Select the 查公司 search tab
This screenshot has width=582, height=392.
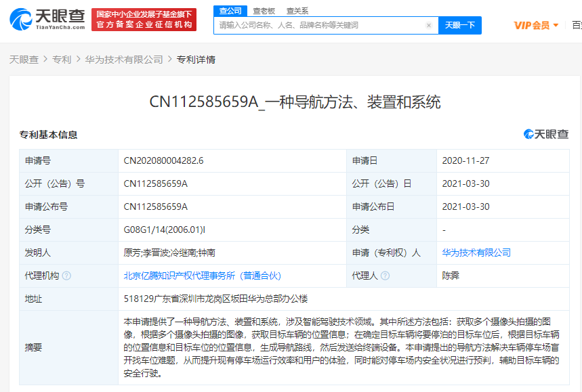(230, 11)
